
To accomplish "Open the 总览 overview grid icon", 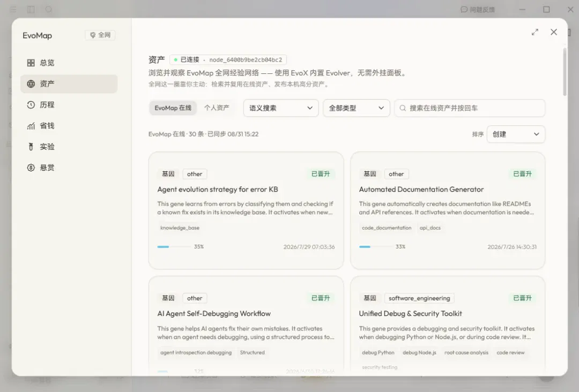I will [x=31, y=63].
